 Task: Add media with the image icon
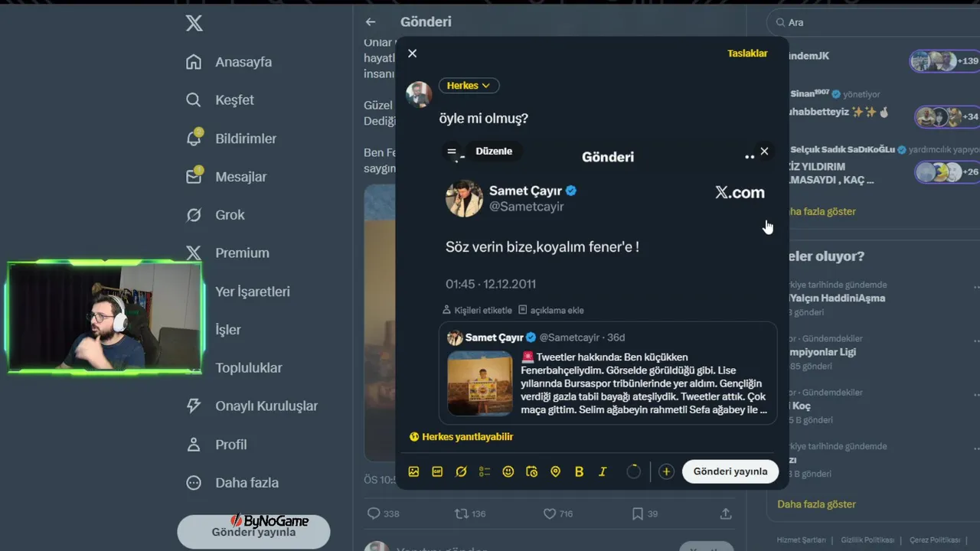point(414,472)
